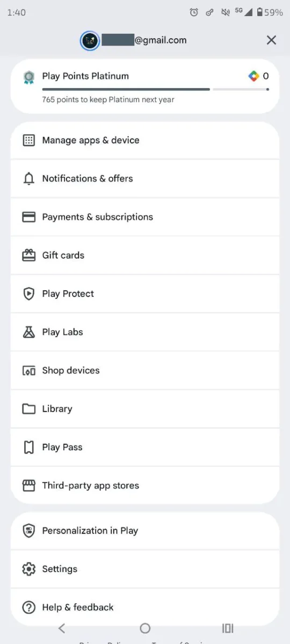Tap the Android back navigation arrow
This screenshot has height=644, width=290.
click(x=62, y=628)
